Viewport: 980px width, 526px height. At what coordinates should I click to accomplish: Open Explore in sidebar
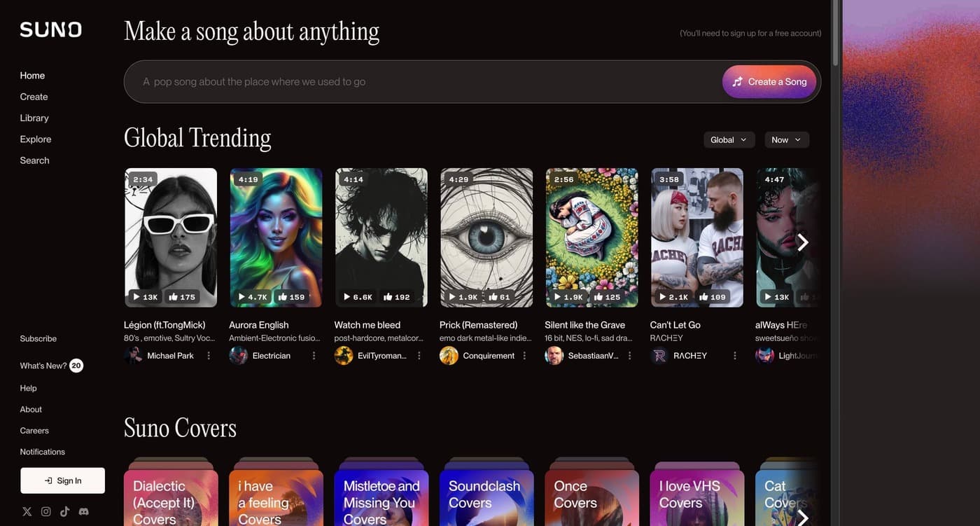[x=36, y=139]
